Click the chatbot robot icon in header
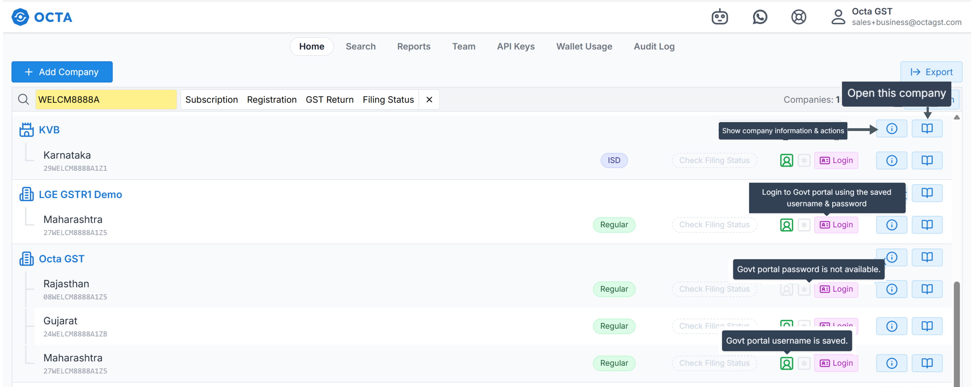Image resolution: width=980 pixels, height=387 pixels. [719, 17]
